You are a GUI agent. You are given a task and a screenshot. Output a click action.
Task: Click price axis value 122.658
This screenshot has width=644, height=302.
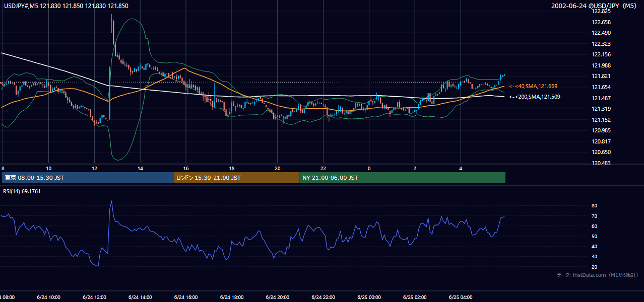[602, 22]
